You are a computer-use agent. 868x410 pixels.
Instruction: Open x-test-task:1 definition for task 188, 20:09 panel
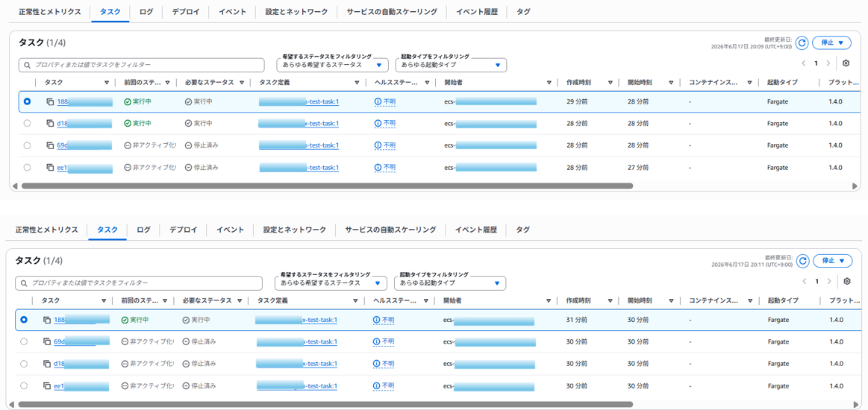299,101
